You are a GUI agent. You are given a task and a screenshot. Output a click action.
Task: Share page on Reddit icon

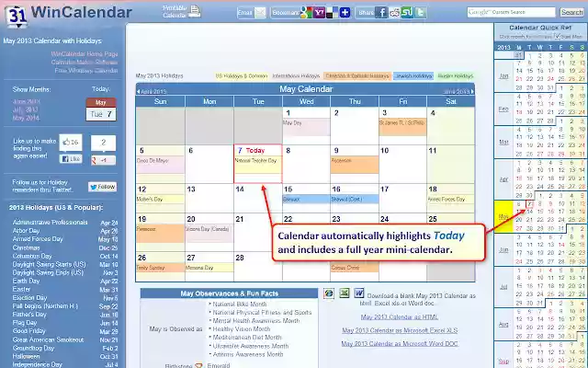click(394, 12)
